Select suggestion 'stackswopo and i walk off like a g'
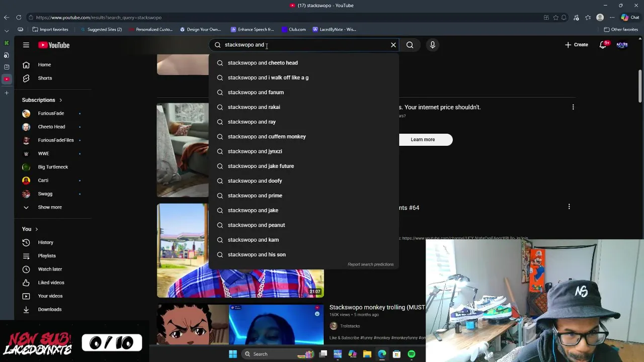644x362 pixels. (x=303, y=77)
